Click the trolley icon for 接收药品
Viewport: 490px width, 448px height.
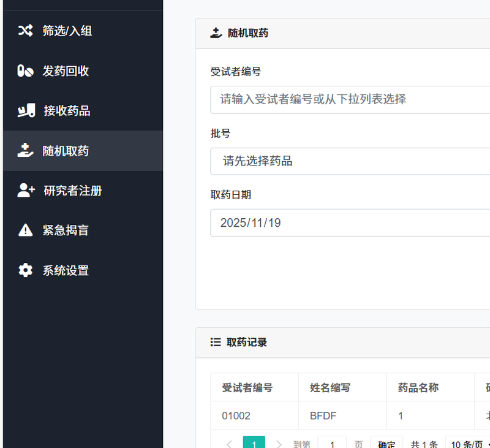point(26,111)
